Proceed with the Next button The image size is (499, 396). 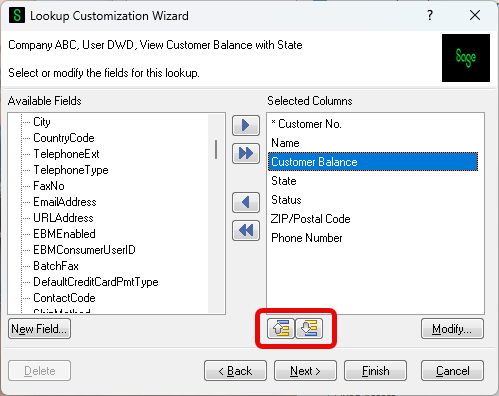(x=305, y=370)
